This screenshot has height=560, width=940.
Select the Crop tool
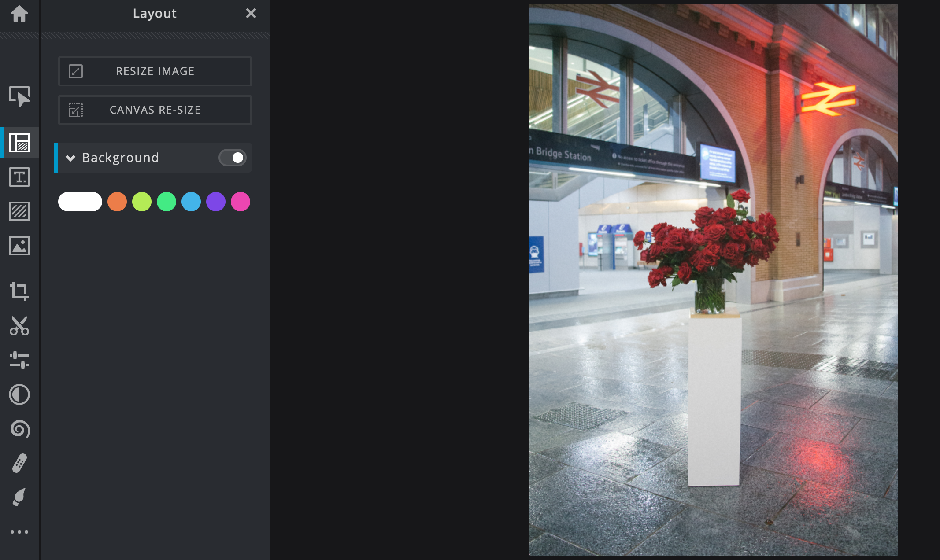(19, 291)
